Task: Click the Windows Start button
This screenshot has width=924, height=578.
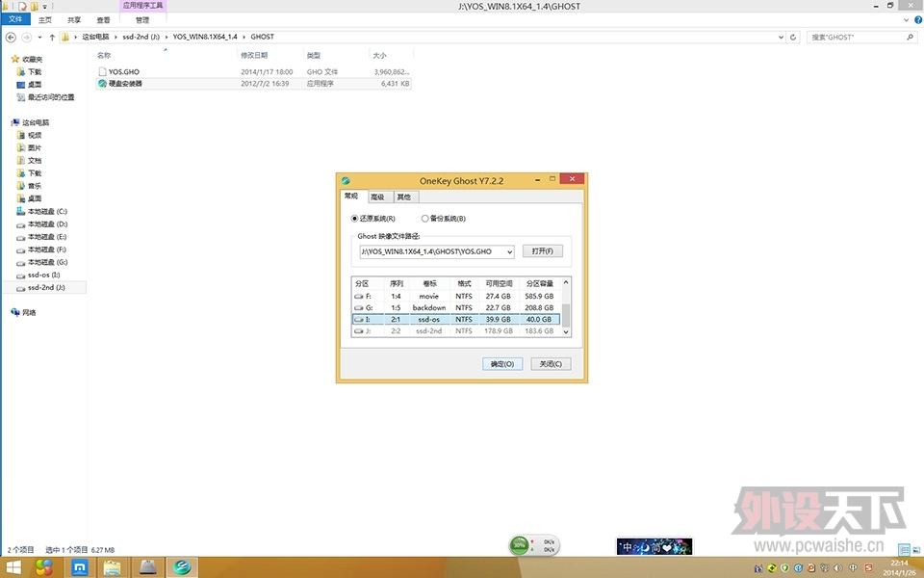Action: (x=13, y=567)
